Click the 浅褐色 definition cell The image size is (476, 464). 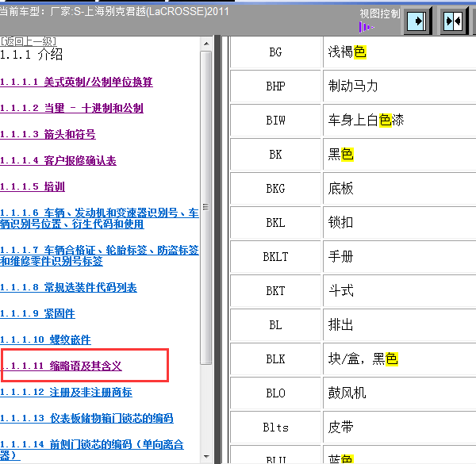(x=399, y=52)
